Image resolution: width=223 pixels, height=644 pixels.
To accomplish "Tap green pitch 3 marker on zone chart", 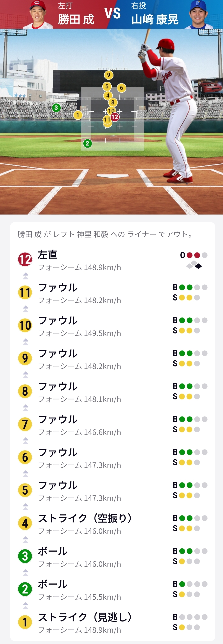I will tap(56, 108).
